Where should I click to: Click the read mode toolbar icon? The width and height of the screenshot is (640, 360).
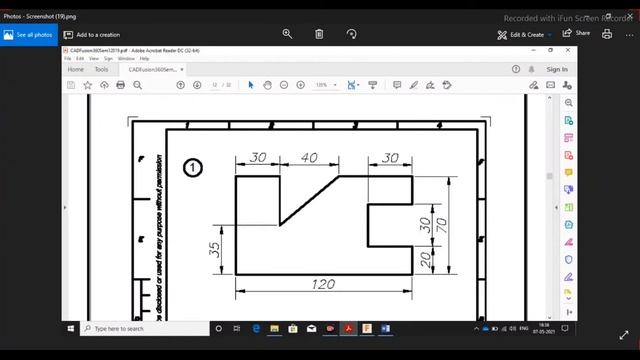point(373,85)
